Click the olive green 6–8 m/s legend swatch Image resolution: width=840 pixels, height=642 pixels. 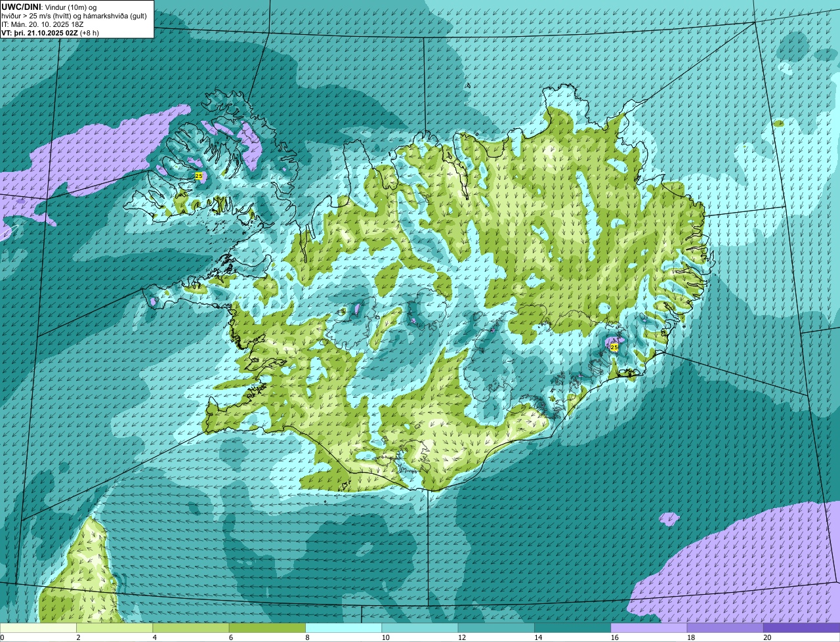pos(268,628)
